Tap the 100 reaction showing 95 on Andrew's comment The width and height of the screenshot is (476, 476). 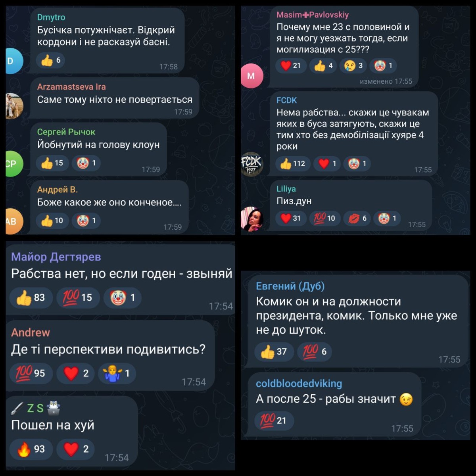pyautogui.click(x=31, y=373)
